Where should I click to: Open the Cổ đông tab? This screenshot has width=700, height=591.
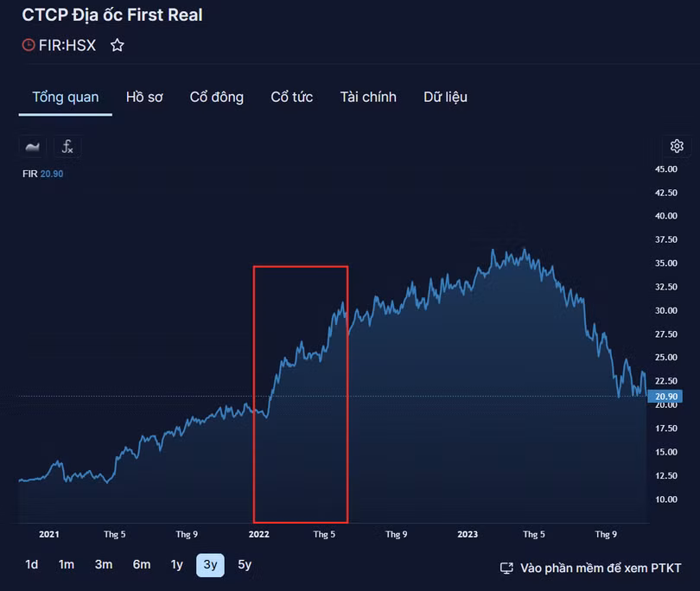pyautogui.click(x=217, y=97)
